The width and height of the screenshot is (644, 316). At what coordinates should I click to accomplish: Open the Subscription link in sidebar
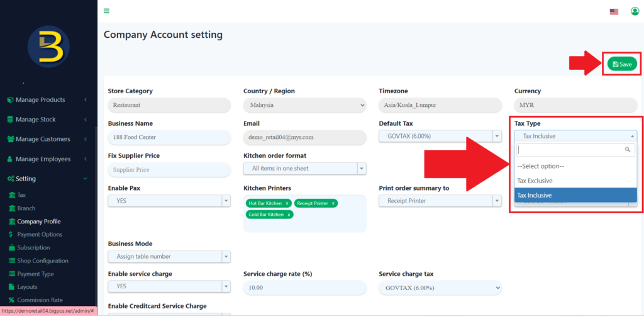[33, 247]
